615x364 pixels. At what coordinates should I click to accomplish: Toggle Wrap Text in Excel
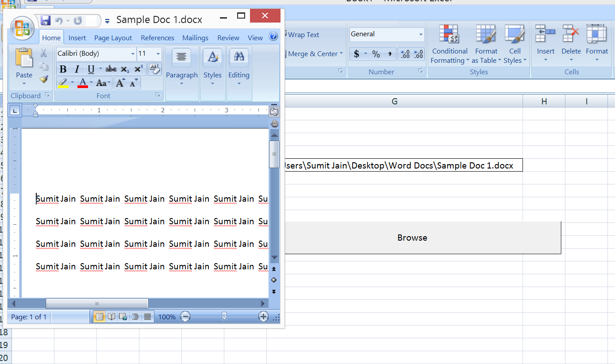tap(303, 35)
